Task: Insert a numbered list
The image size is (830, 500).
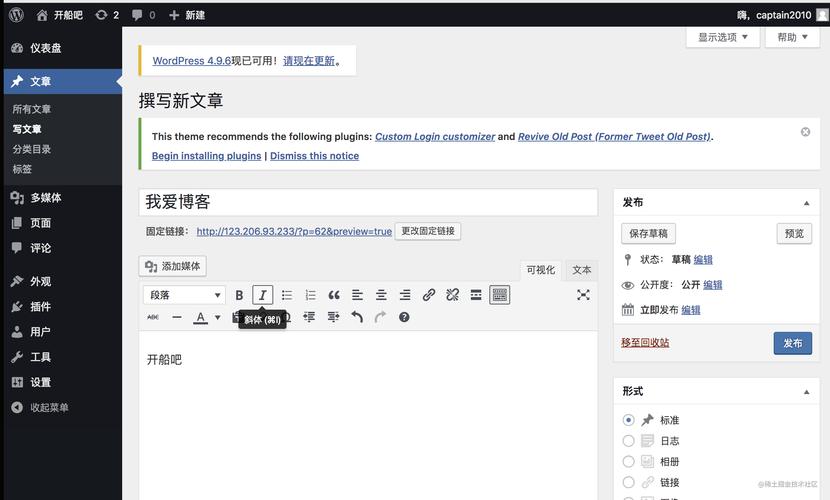Action: pyautogui.click(x=310, y=295)
